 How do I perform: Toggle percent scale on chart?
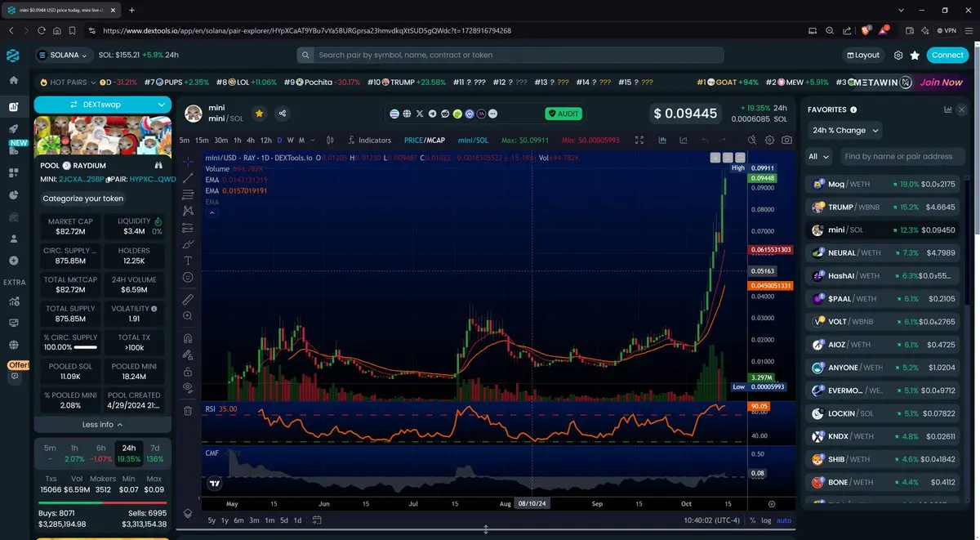point(752,520)
